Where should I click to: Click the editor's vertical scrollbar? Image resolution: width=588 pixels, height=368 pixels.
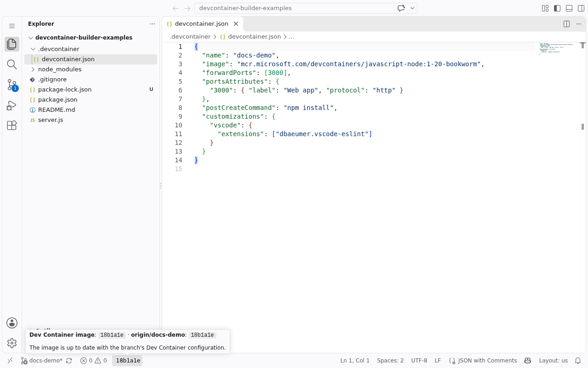point(582,197)
